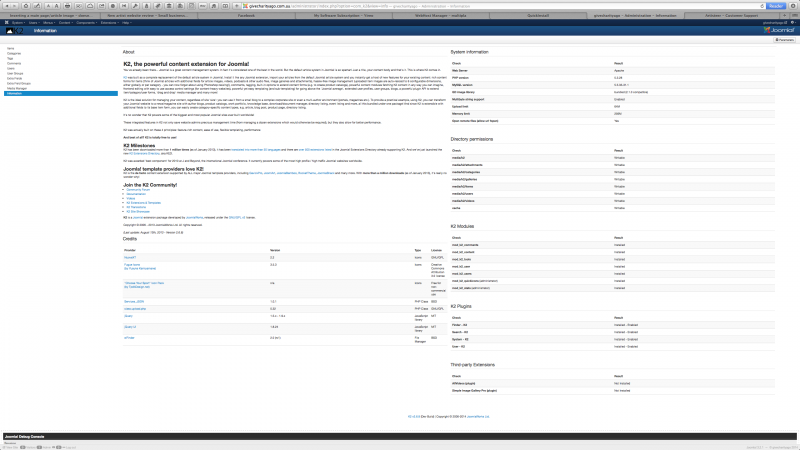Open Extra Fields in K2 sidebar
The image size is (800, 450).
coord(14,79)
